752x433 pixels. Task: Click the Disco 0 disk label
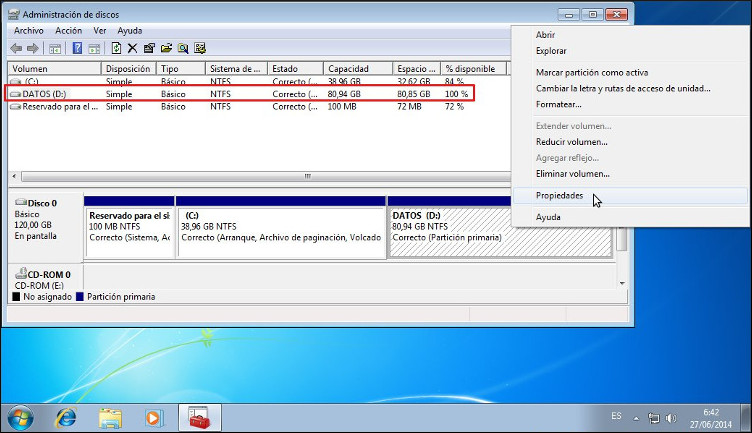tap(42, 203)
